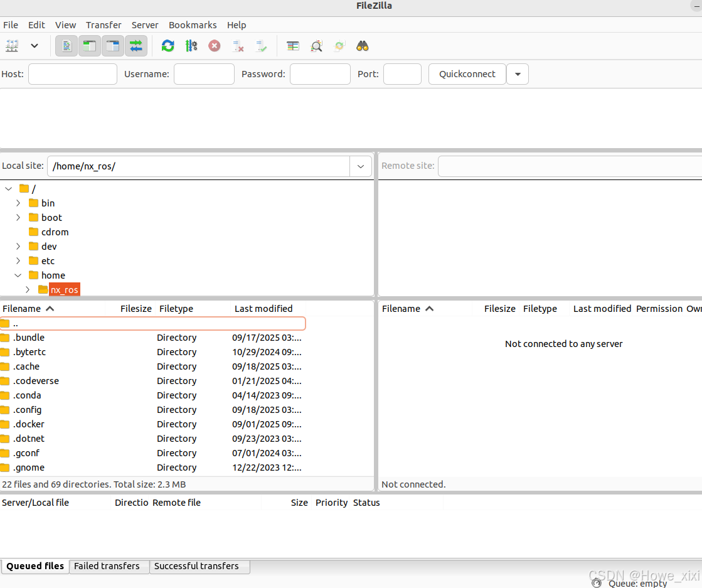702x588 pixels.
Task: Expand the bin folder in tree
Action: pos(18,203)
